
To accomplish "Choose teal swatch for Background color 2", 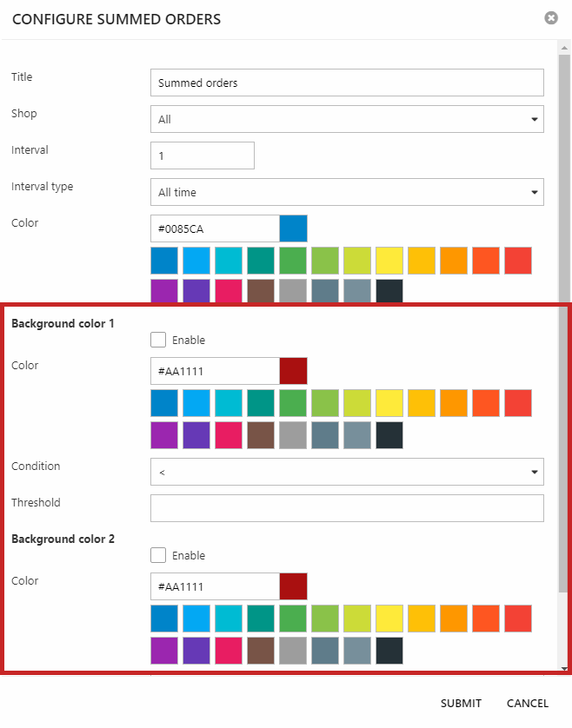I will tap(261, 619).
